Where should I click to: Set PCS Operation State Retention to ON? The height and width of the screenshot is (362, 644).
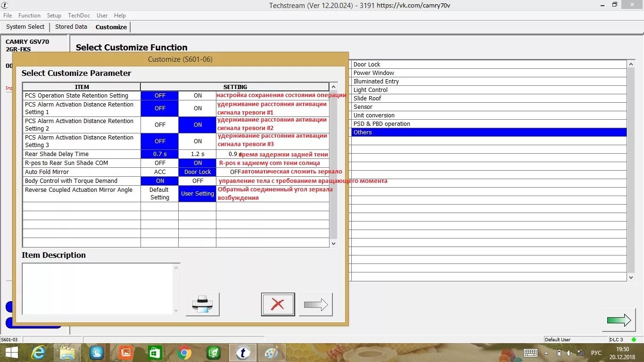coord(198,96)
